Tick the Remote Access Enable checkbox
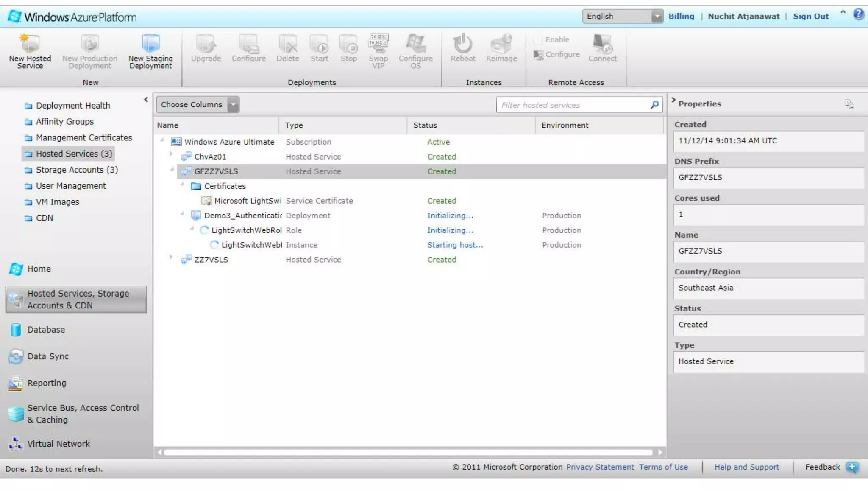This screenshot has width=868, height=490. pyautogui.click(x=538, y=40)
